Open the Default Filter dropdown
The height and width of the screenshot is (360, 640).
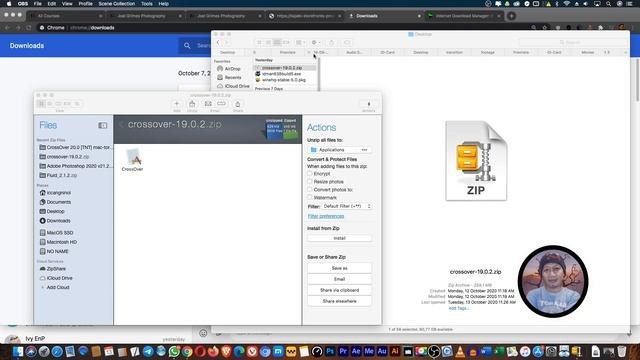(347, 206)
